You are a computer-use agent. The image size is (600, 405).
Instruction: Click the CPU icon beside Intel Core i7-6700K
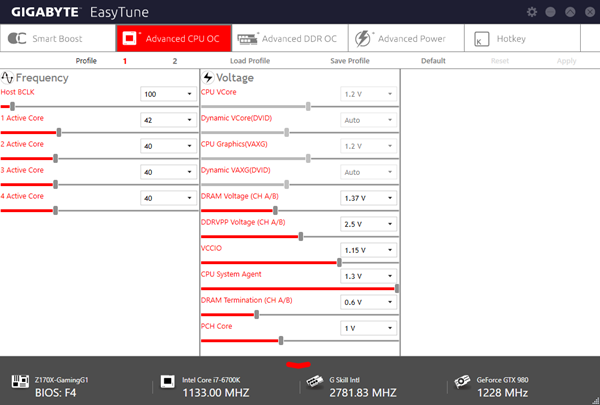click(x=167, y=381)
